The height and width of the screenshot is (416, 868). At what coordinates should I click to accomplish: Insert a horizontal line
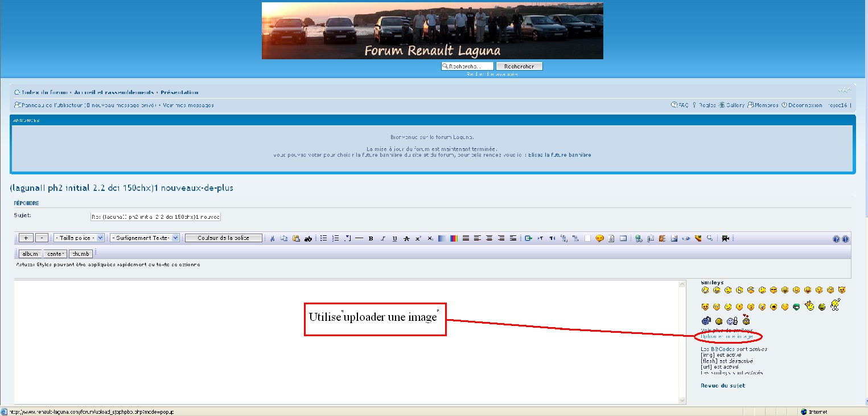coord(359,238)
